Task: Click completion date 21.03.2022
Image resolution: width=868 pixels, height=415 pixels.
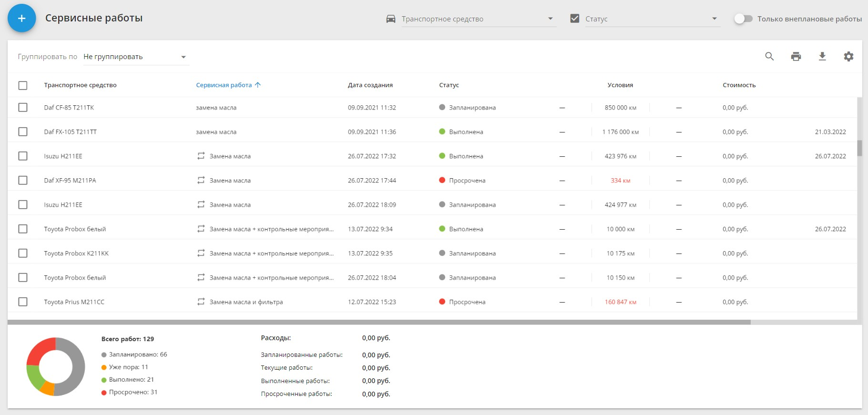Action: [x=830, y=132]
